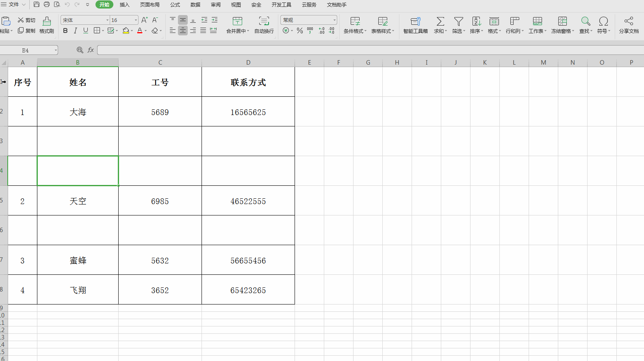Image resolution: width=644 pixels, height=361 pixels.
Task: Open Conditional Formatting (条件格式)
Action: [355, 25]
